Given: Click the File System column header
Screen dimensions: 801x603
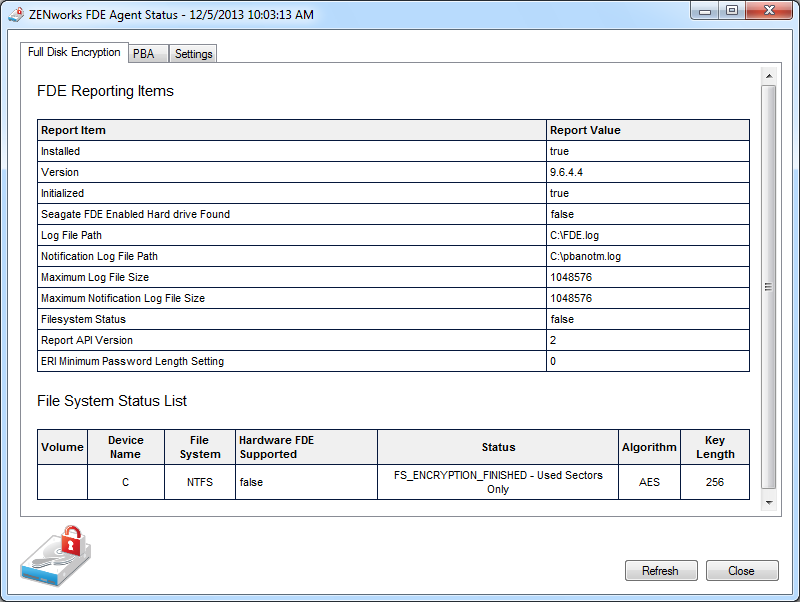Looking at the screenshot, I should coord(200,447).
